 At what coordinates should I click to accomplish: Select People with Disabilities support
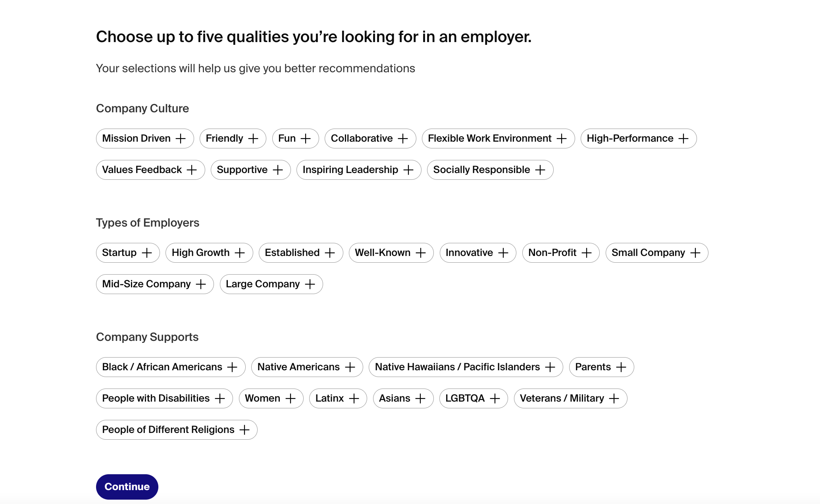coord(164,398)
